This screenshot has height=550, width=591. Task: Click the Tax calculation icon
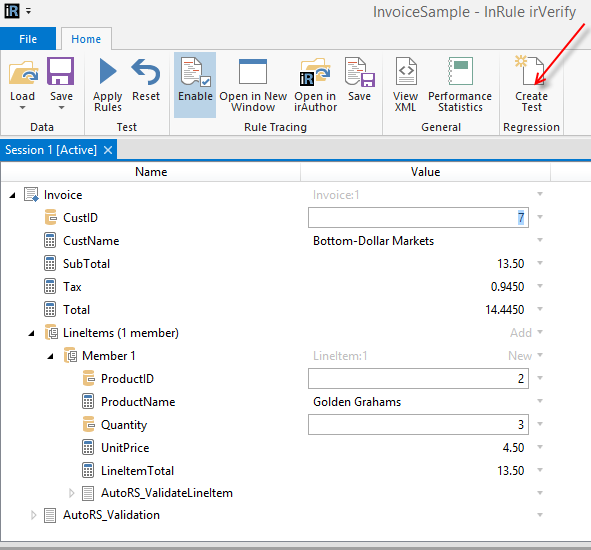coord(50,286)
